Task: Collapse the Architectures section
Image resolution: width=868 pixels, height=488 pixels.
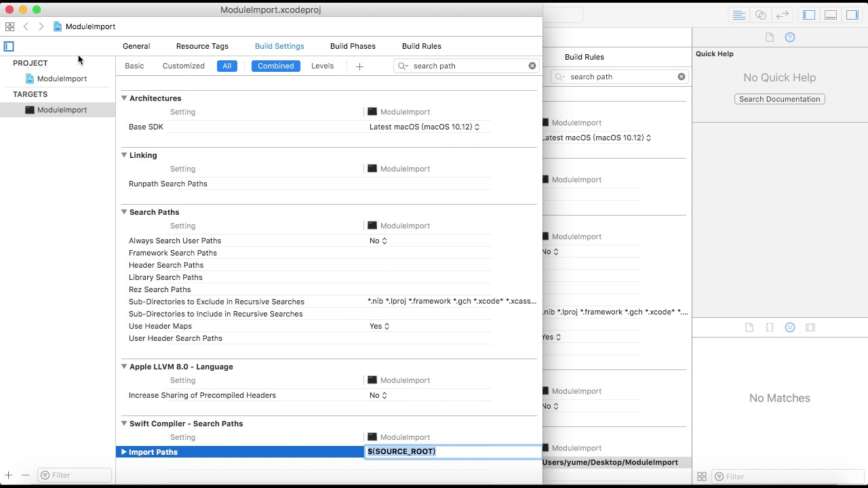Action: pos(124,98)
